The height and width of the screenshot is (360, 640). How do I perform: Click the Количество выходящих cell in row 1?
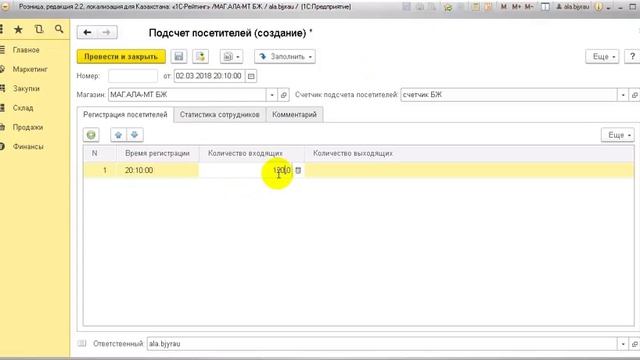click(x=469, y=170)
